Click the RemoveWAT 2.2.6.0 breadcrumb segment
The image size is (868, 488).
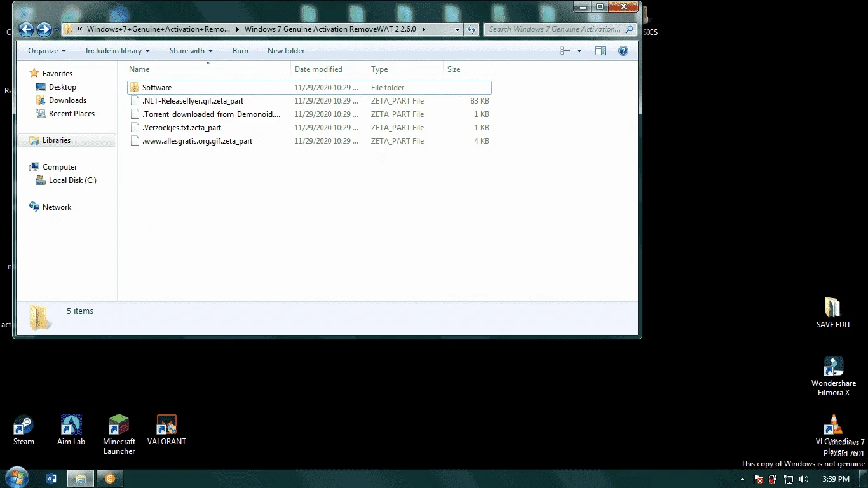pyautogui.click(x=330, y=29)
